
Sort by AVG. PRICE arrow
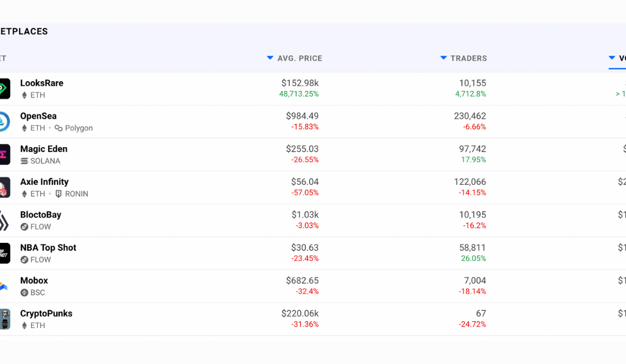tap(270, 58)
